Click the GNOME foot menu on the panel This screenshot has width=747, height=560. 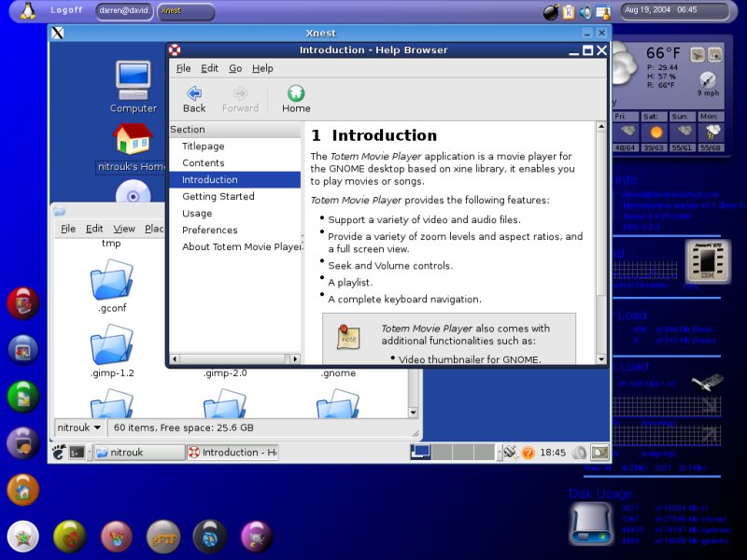tap(59, 452)
